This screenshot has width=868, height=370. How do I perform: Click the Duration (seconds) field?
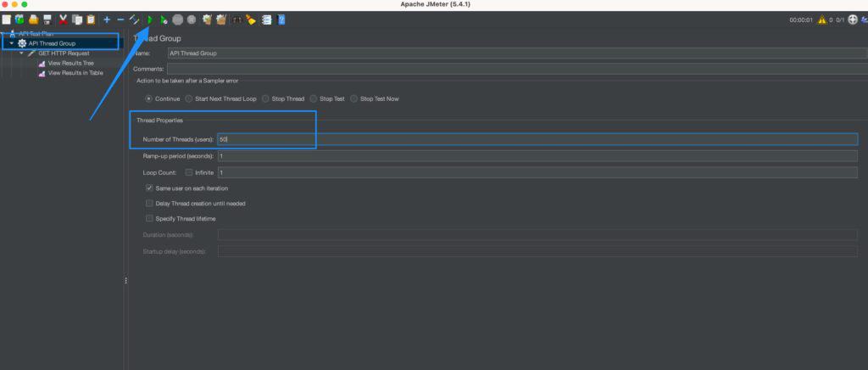pyautogui.click(x=537, y=235)
